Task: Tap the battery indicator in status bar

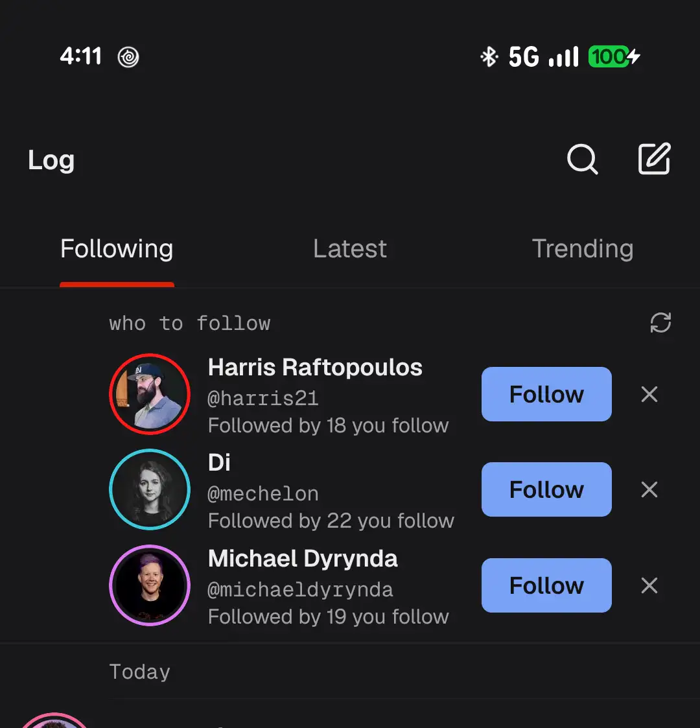Action: tap(614, 56)
